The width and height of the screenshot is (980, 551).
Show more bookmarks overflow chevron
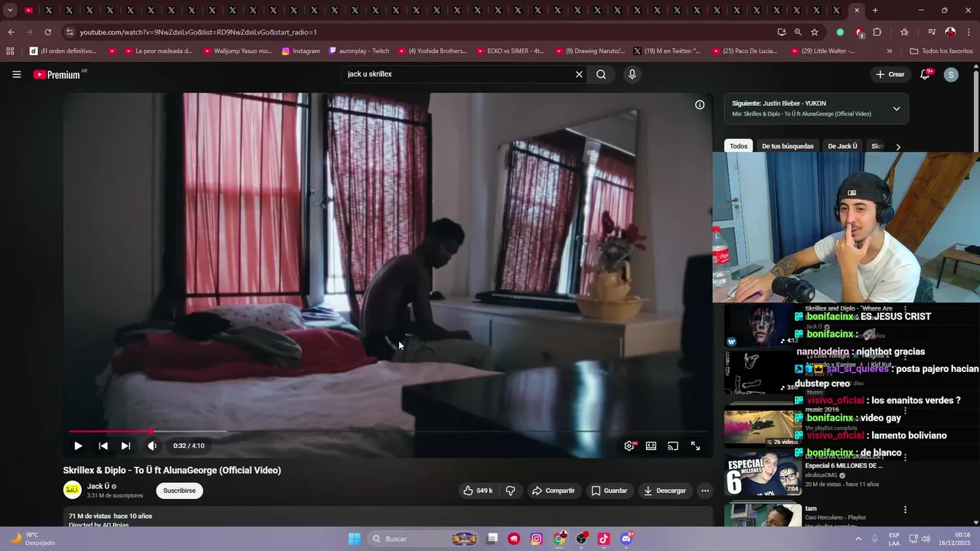(x=889, y=51)
